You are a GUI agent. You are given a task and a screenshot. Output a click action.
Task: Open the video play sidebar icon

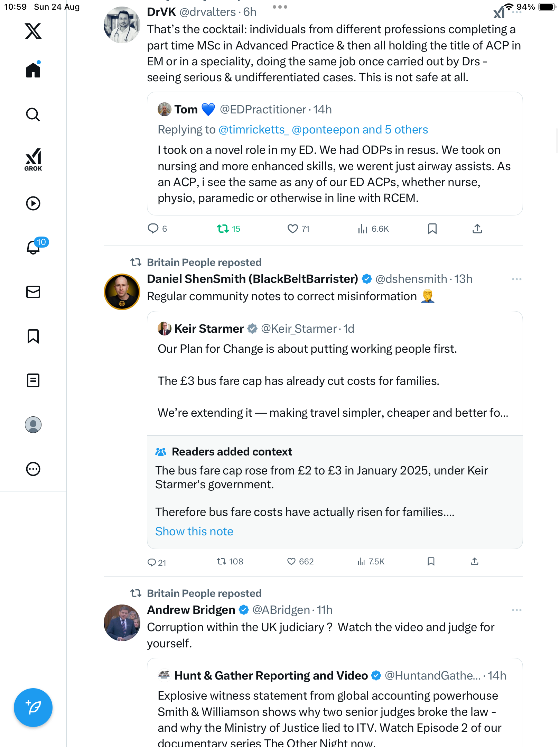pos(33,203)
